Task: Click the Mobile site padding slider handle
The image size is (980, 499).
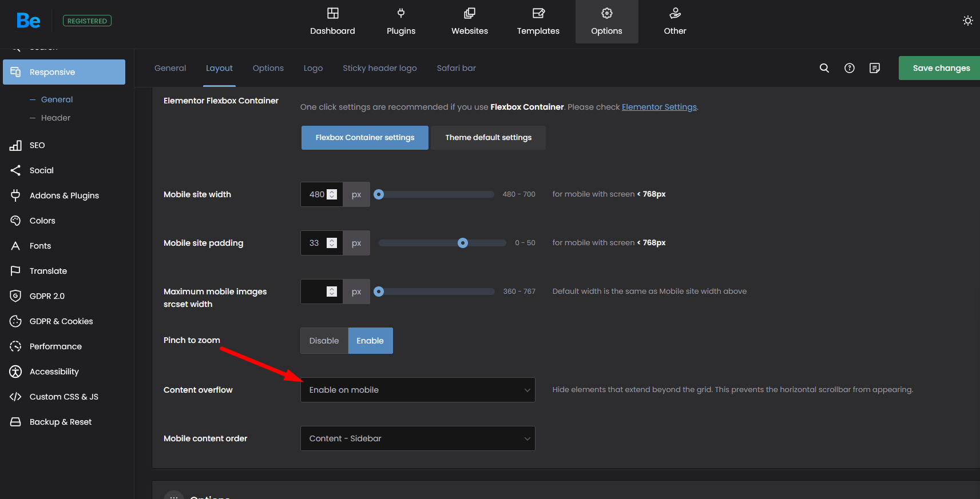Action: click(x=463, y=243)
